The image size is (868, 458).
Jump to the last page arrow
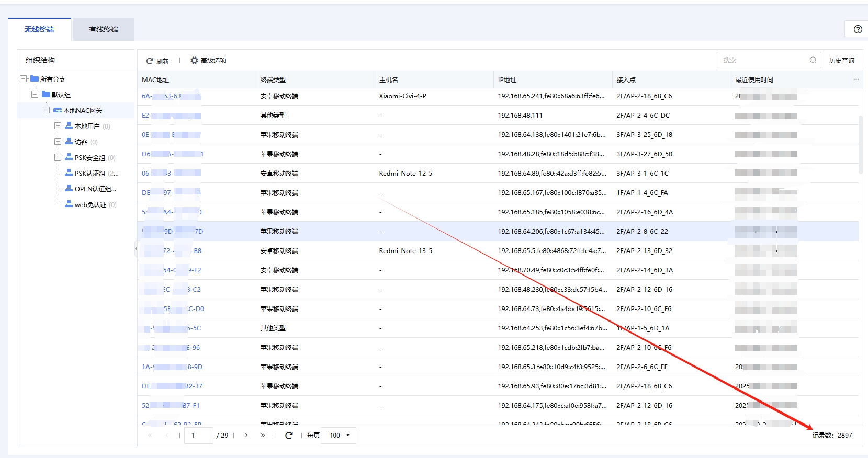coord(263,435)
